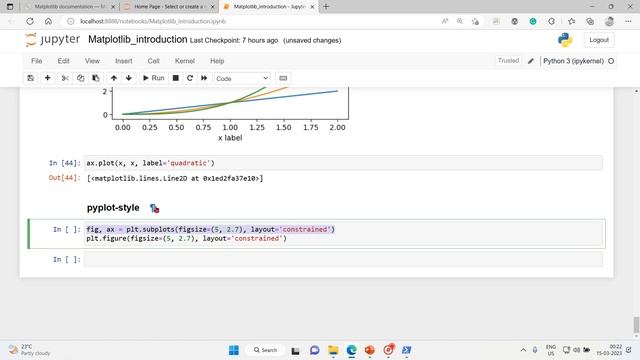Image resolution: width=640 pixels, height=360 pixels.
Task: Click the x label text on plot
Action: coord(230,138)
